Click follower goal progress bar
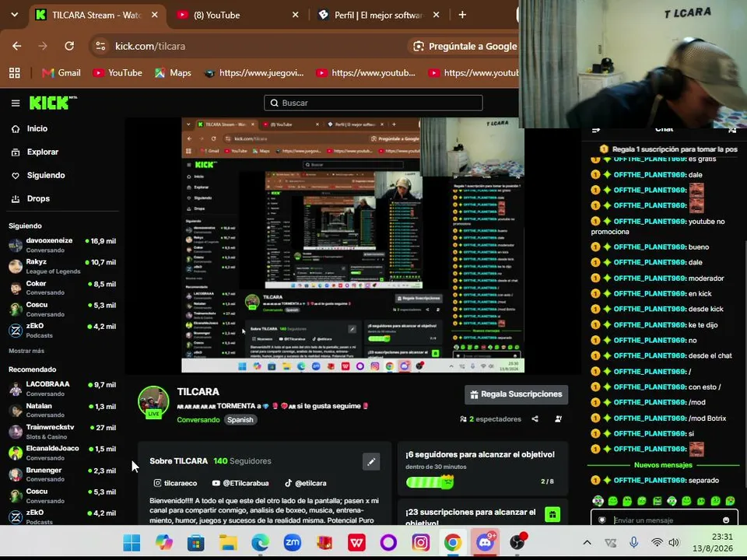Image resolution: width=747 pixels, height=560 pixels. 430,482
